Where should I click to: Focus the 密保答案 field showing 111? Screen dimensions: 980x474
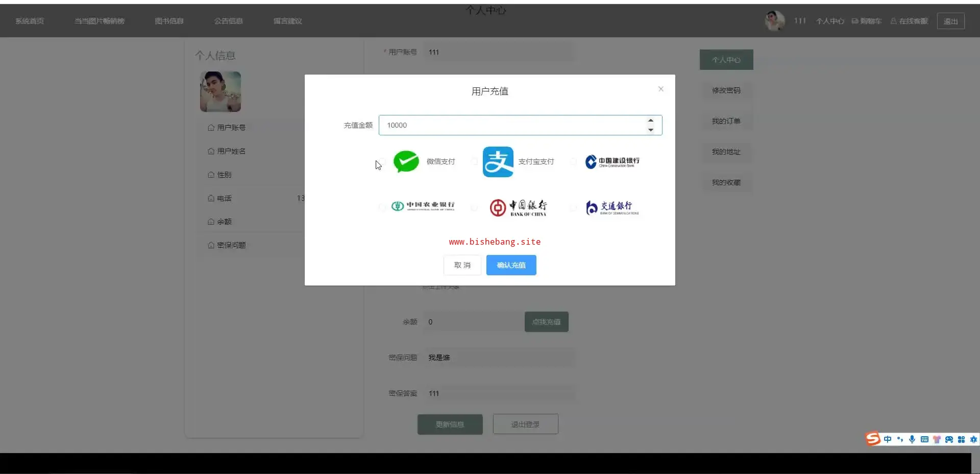coord(499,393)
